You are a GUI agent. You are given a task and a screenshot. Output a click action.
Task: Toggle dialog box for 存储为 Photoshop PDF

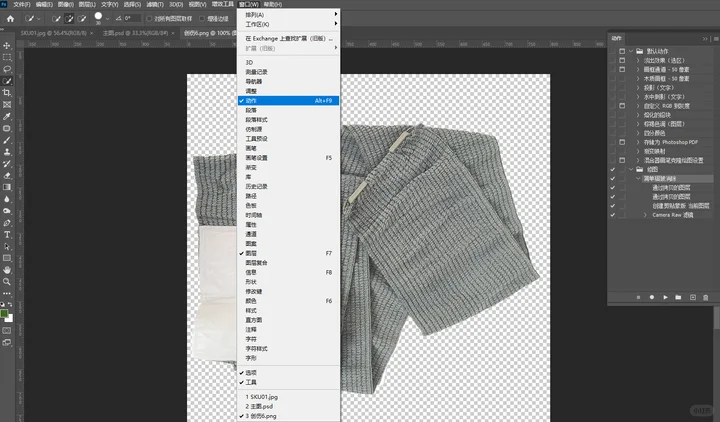[x=622, y=142]
